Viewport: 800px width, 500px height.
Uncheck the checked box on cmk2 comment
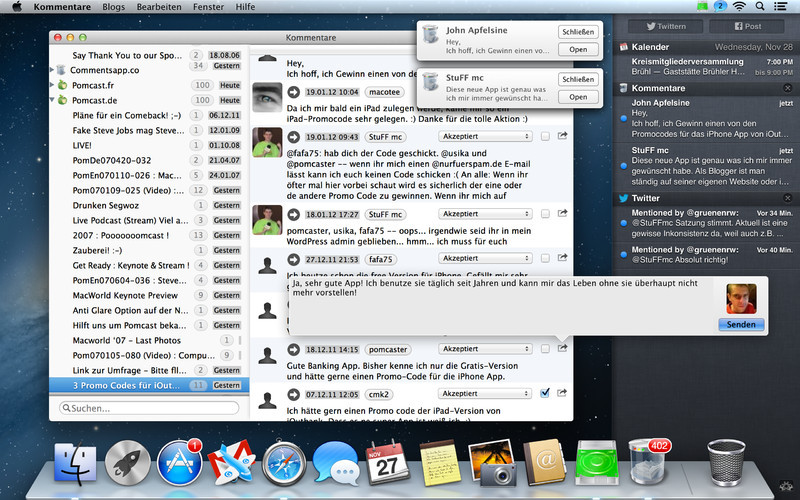pyautogui.click(x=545, y=394)
